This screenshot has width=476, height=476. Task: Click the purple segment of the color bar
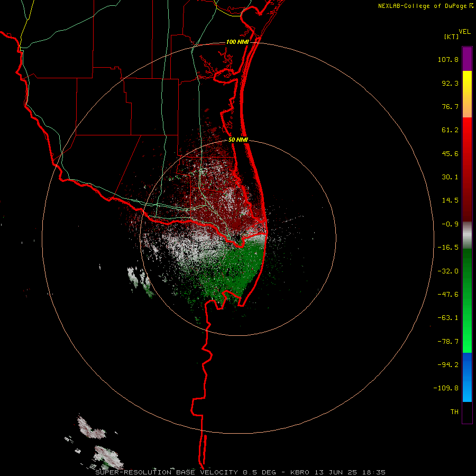point(467,59)
